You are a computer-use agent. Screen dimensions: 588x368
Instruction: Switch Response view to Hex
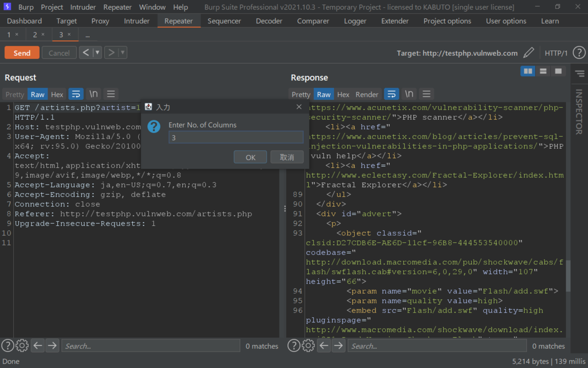click(x=343, y=94)
